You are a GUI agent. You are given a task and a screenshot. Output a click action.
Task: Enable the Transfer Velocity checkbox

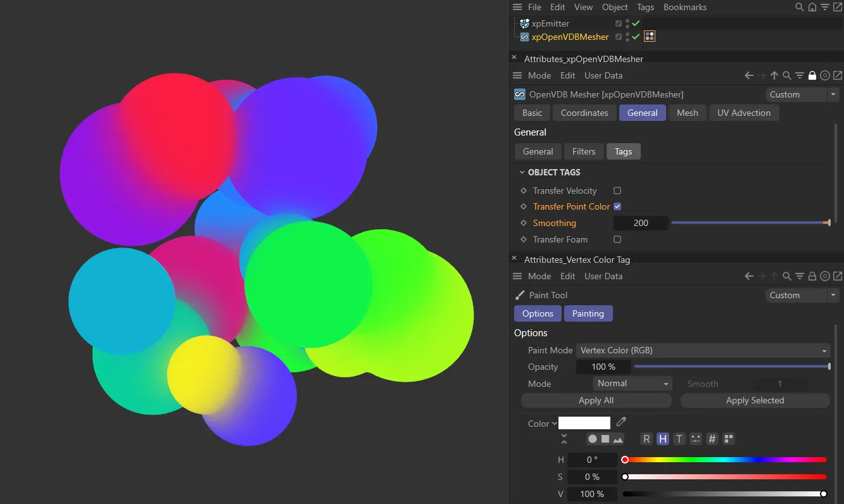pyautogui.click(x=617, y=191)
